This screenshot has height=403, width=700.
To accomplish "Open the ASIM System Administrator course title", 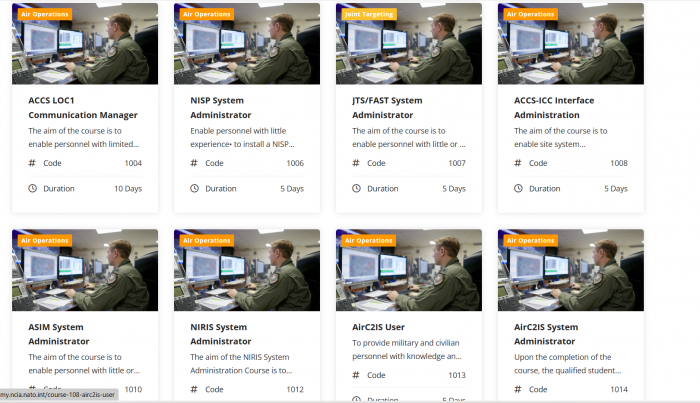I will 58,334.
